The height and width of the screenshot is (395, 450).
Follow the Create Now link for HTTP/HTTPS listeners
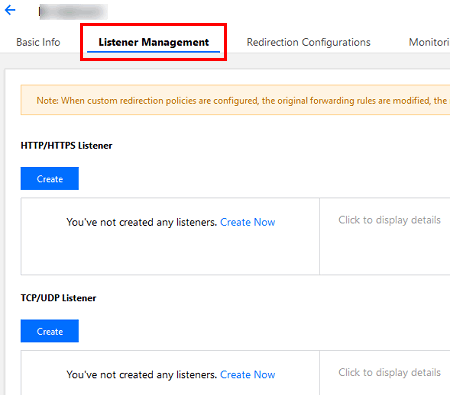click(248, 222)
